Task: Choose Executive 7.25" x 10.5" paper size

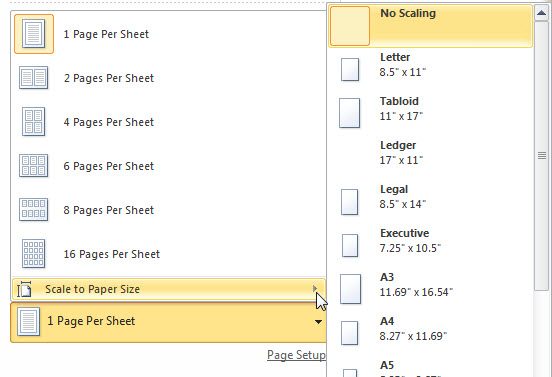Action: pyautogui.click(x=431, y=241)
